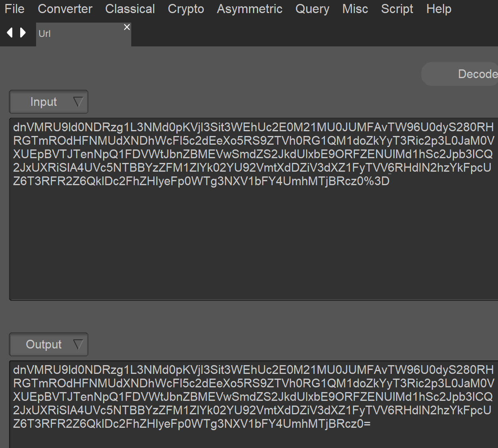
Task: Open the Help menu
Action: point(439,9)
